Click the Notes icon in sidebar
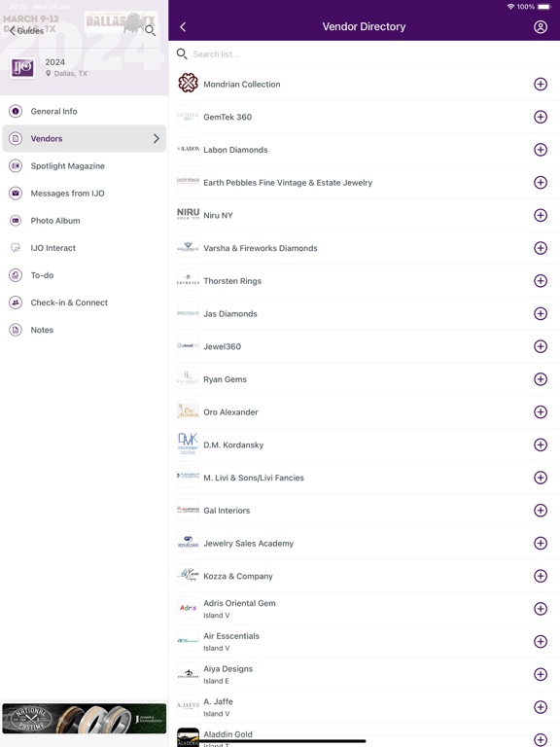560x747 pixels. pos(16,330)
